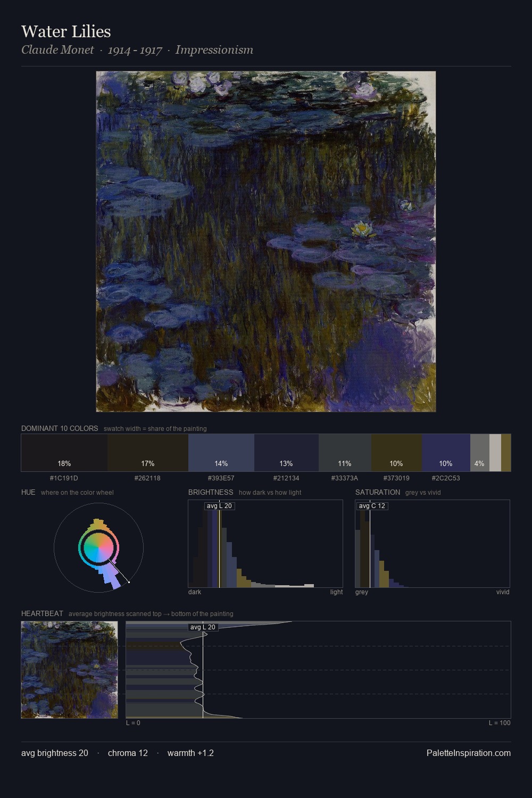
Task: Click the HEARTBEAT section heading
Action: [42, 613]
